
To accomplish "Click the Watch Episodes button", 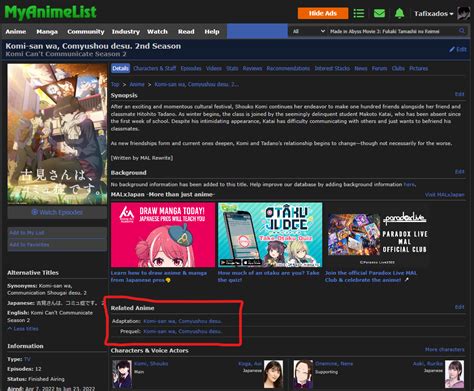I will point(57,212).
